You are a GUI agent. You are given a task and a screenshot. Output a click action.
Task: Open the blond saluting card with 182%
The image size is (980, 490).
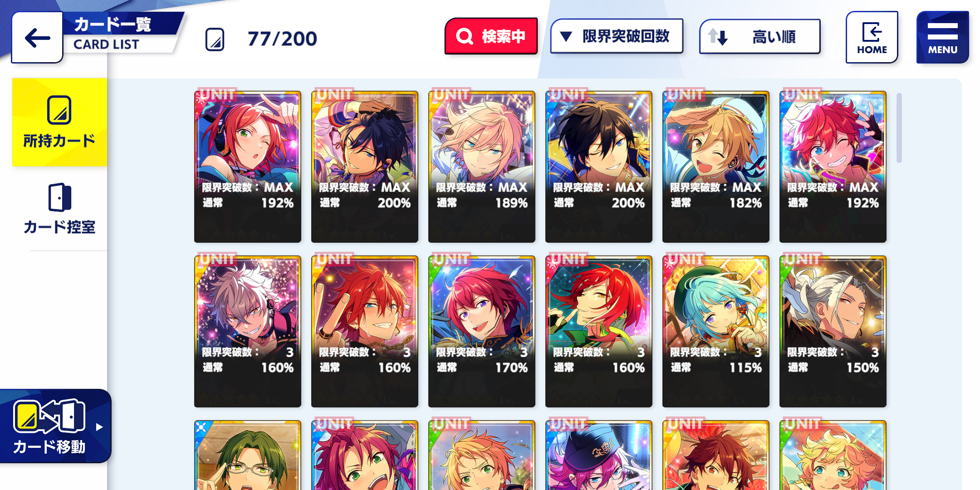(x=716, y=167)
